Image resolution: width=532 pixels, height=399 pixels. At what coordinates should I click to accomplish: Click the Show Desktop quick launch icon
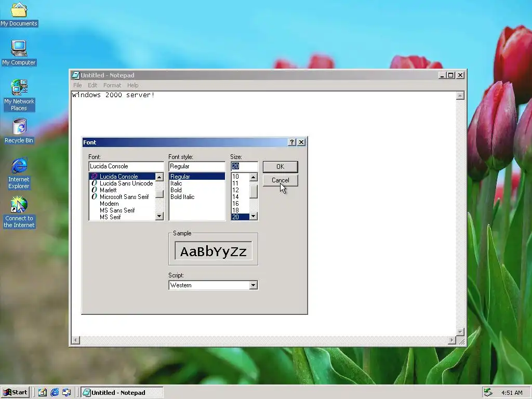(43, 393)
